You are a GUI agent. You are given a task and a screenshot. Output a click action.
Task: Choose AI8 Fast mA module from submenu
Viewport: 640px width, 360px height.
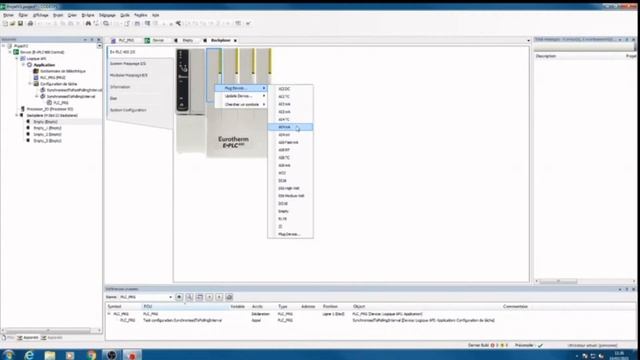tap(291, 142)
